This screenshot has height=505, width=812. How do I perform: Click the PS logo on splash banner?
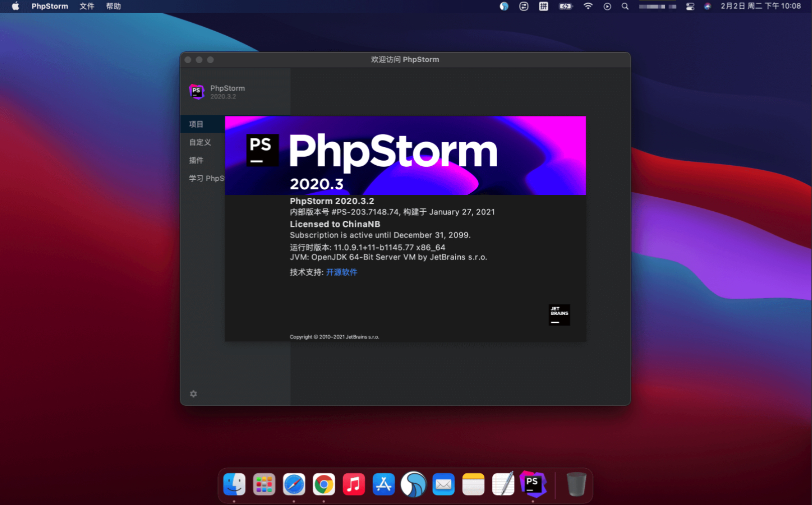coord(262,150)
